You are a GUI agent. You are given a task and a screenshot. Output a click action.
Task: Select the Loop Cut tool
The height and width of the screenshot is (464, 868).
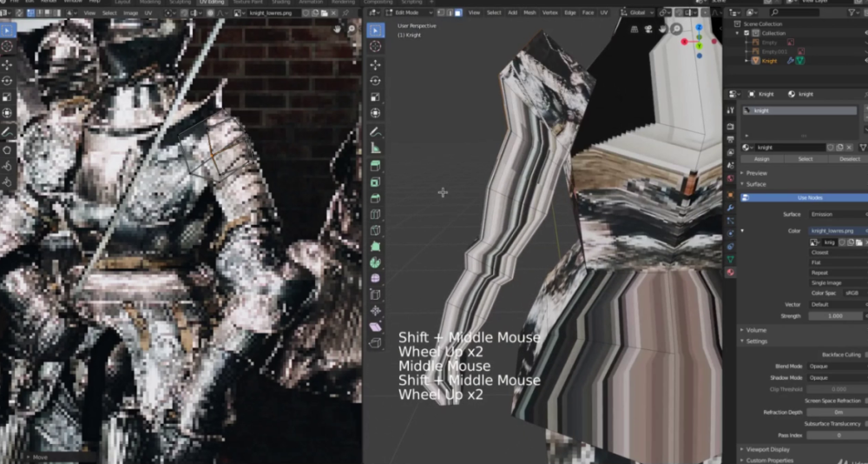point(375,215)
